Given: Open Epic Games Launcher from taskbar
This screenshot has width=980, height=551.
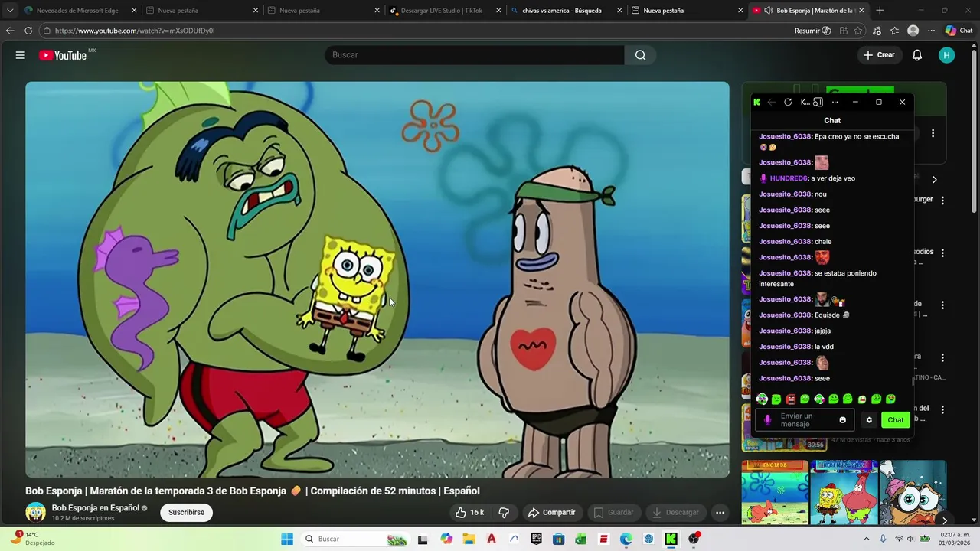Looking at the screenshot, I should [x=536, y=539].
